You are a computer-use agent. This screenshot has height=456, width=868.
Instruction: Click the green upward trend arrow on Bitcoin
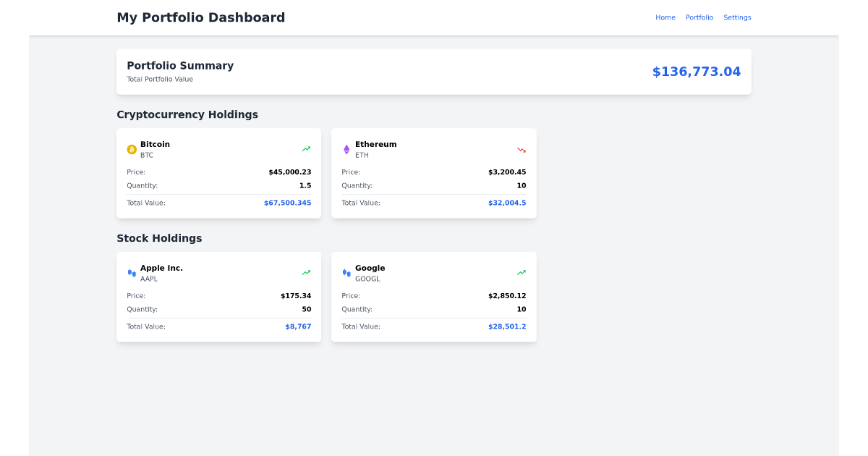[306, 148]
